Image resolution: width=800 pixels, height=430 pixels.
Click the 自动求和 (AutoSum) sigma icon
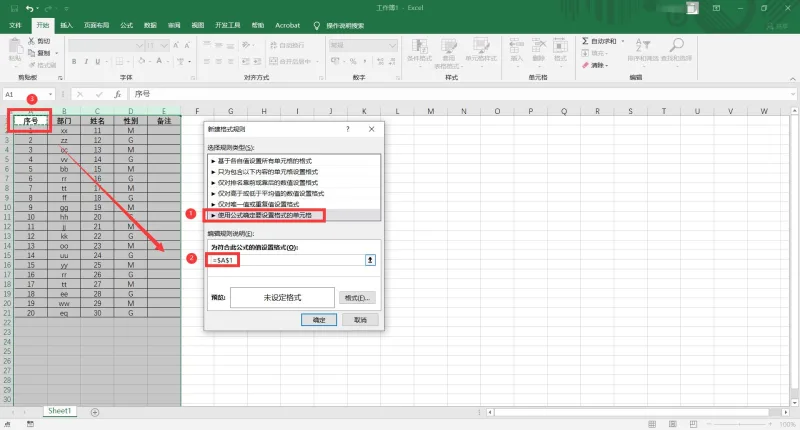pos(585,41)
